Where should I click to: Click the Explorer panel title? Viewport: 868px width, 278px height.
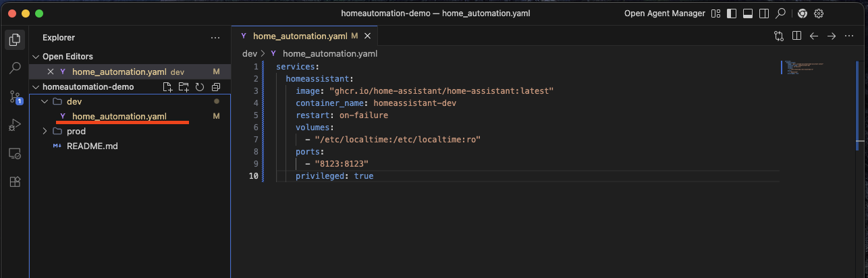pos(59,38)
